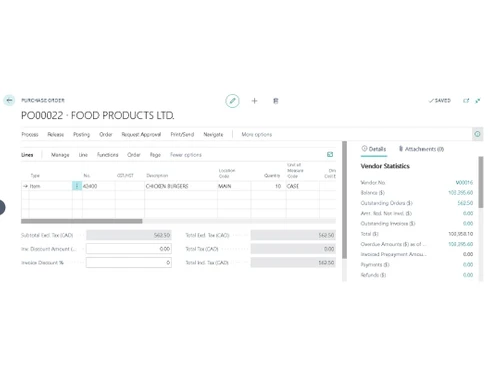
Task: Click the lines horizontal scrollbar
Action: [x=82, y=221]
